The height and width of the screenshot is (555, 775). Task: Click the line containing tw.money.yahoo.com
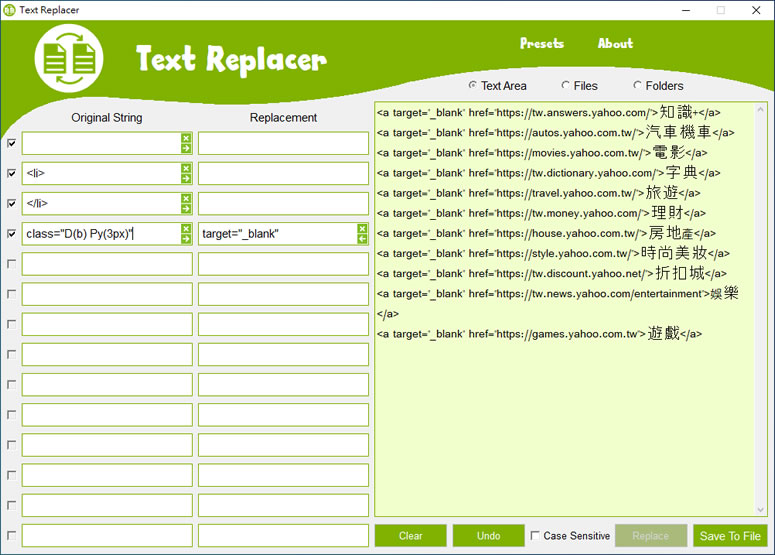point(541,213)
